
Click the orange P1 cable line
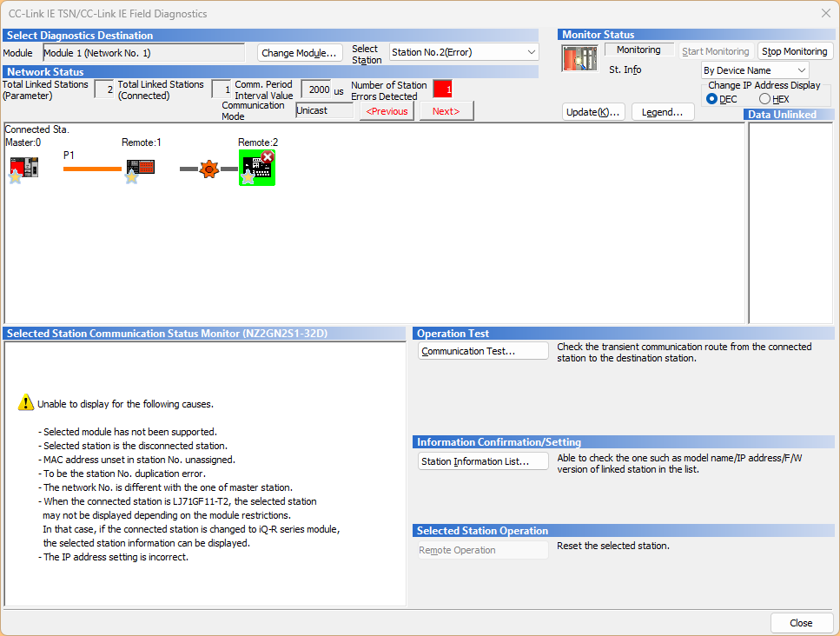(92, 169)
